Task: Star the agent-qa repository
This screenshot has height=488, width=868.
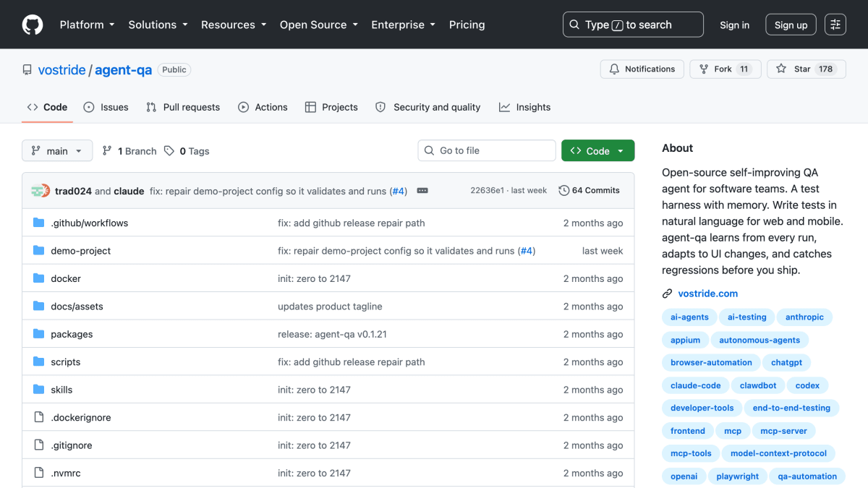Action: (x=807, y=69)
